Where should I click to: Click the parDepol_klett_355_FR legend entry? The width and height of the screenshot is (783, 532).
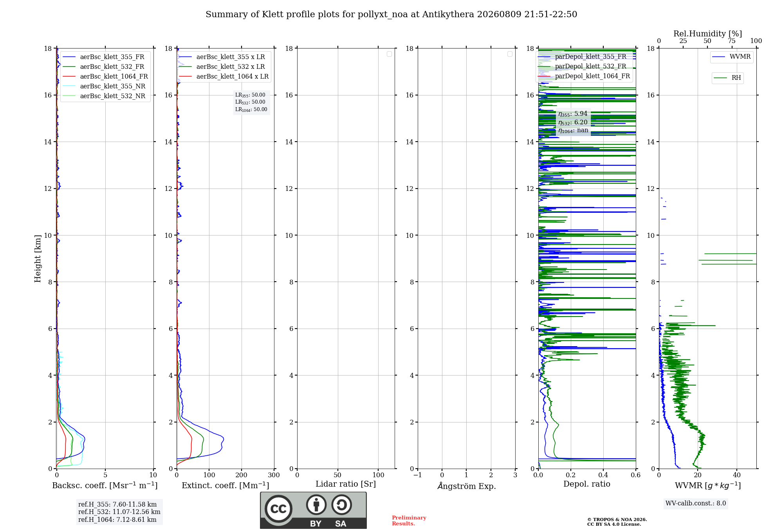582,57
